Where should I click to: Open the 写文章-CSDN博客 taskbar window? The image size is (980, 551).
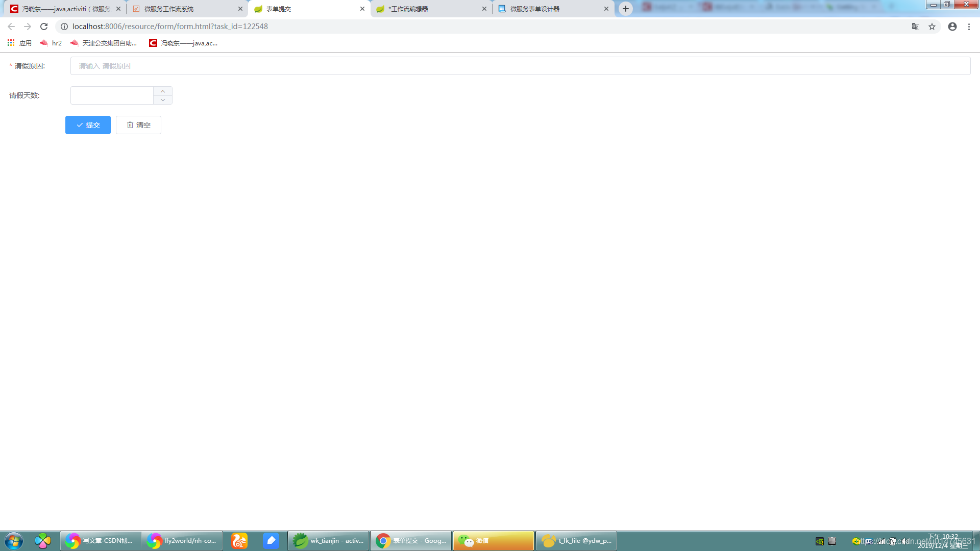tap(101, 541)
